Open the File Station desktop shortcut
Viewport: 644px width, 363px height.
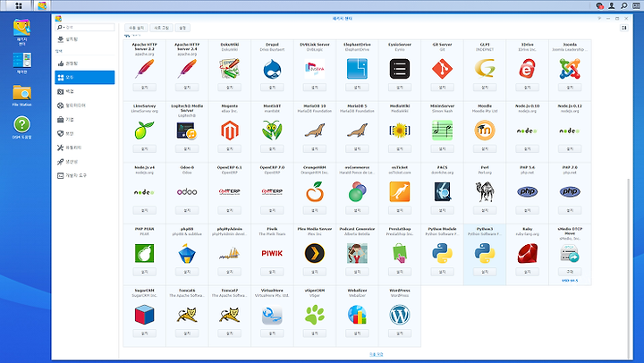[21, 96]
